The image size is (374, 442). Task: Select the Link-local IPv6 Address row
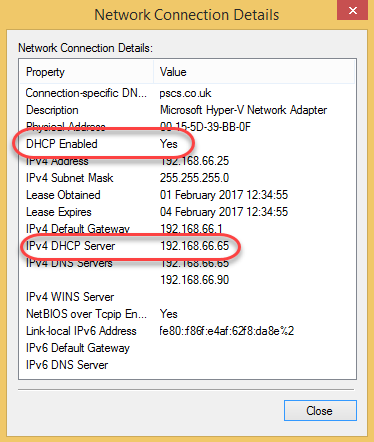(187, 331)
